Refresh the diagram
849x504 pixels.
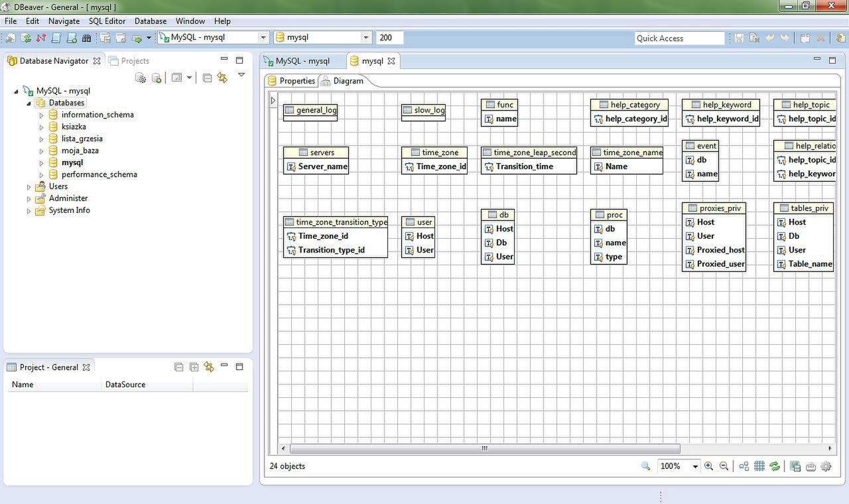(x=775, y=466)
